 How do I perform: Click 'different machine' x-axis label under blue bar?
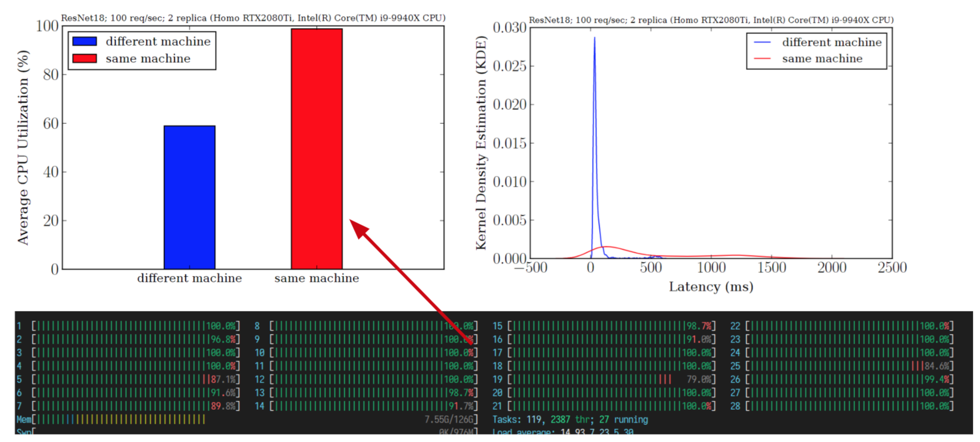(189, 278)
